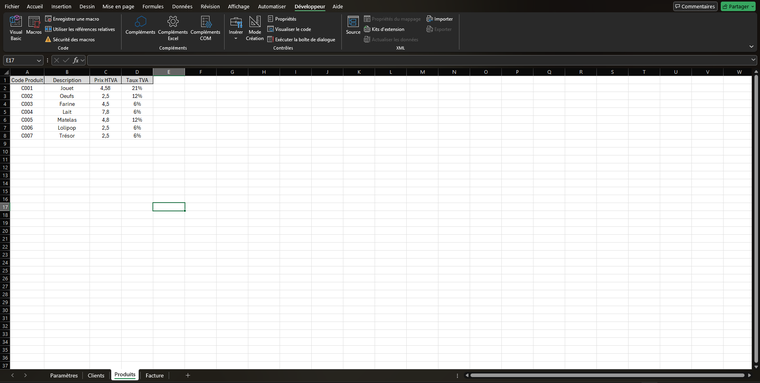Image resolution: width=760 pixels, height=383 pixels.
Task: Open the Fichier menu
Action: [x=12, y=7]
